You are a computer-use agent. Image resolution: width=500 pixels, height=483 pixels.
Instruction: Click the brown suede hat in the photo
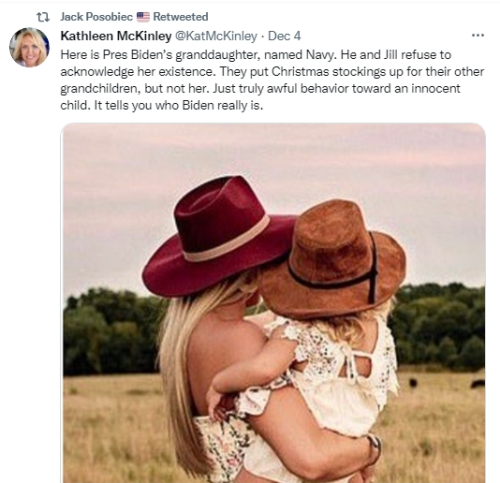tap(333, 259)
